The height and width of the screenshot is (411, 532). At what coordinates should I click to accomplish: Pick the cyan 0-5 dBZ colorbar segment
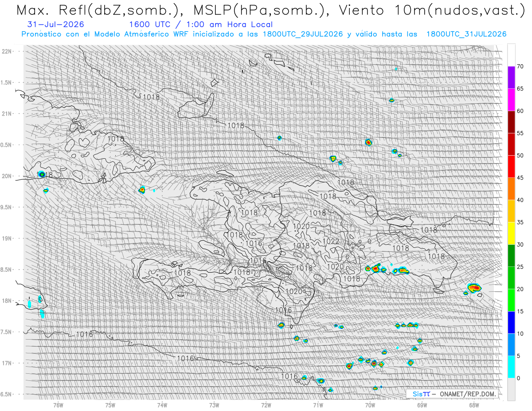(511, 367)
